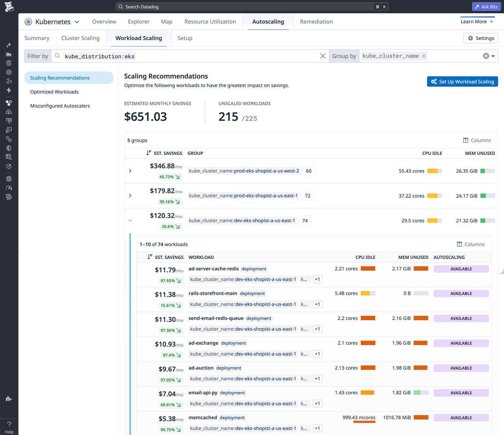Open the shield security sidebar icon
The width and height of the screenshot is (504, 435).
[x=9, y=148]
